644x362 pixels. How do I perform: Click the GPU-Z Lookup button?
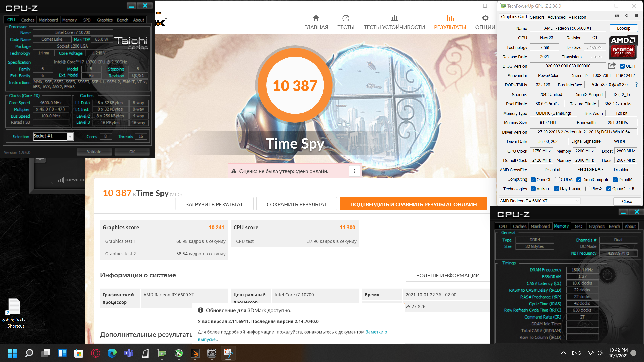pos(623,28)
